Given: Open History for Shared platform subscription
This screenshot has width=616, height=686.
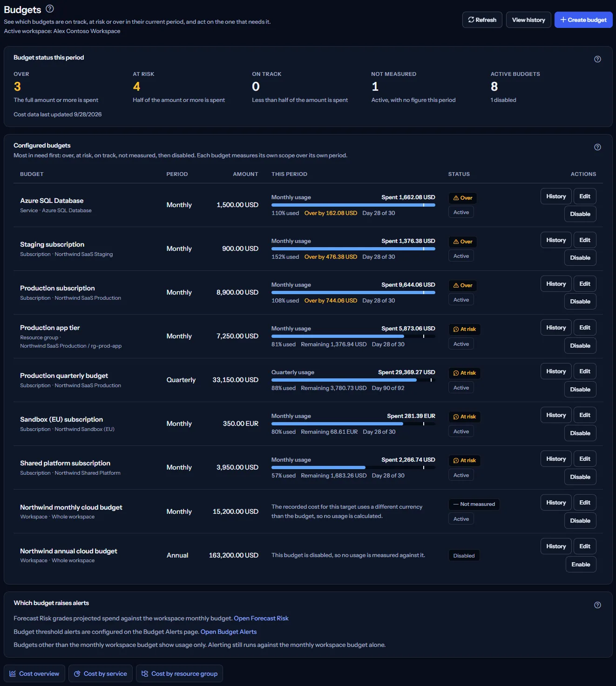Looking at the screenshot, I should [556, 459].
